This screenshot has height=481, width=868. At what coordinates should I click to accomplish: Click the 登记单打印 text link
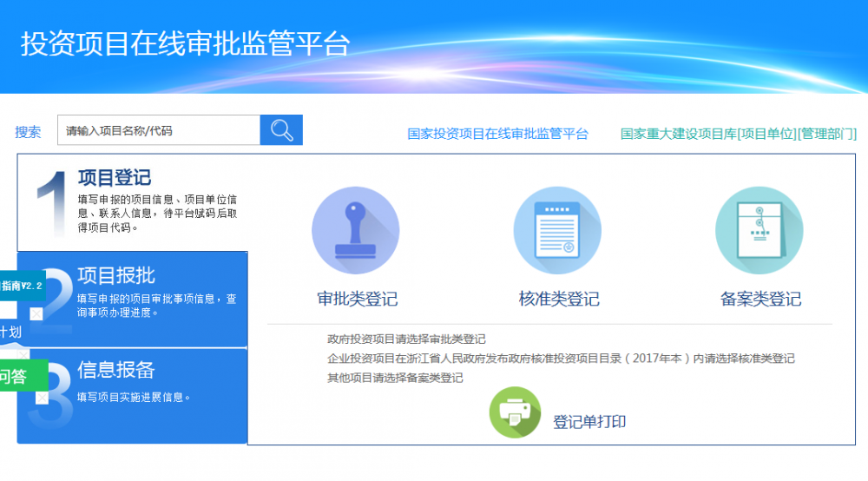[589, 422]
